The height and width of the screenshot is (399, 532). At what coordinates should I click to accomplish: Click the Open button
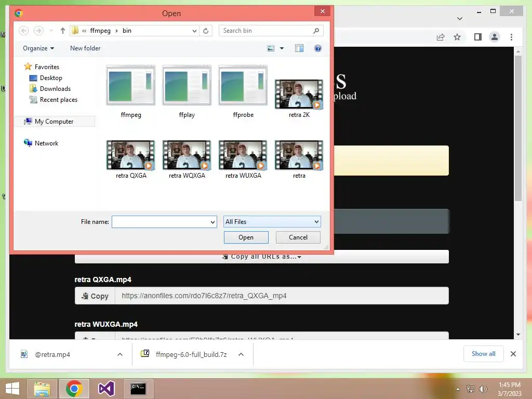[246, 237]
